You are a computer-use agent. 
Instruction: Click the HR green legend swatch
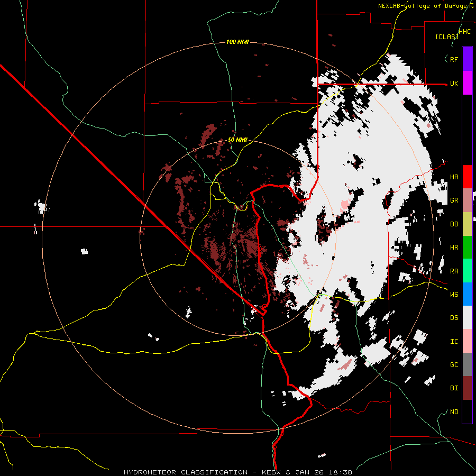[467, 247]
